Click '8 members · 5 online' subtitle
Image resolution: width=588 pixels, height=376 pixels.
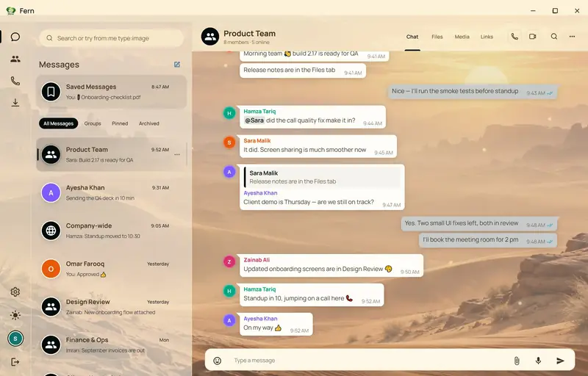tap(246, 43)
